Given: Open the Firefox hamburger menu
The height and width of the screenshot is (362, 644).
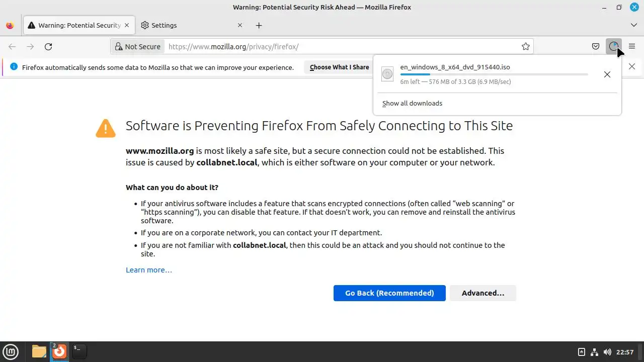Looking at the screenshot, I should coord(632,47).
